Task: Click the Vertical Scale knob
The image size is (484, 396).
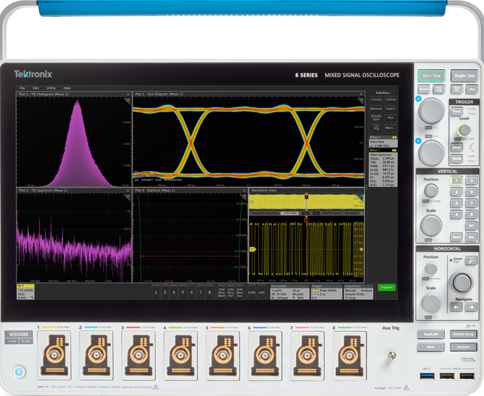Action: (x=431, y=225)
